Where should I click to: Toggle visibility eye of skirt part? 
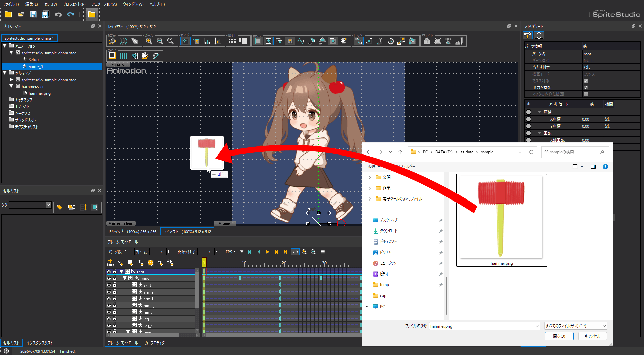(x=109, y=285)
